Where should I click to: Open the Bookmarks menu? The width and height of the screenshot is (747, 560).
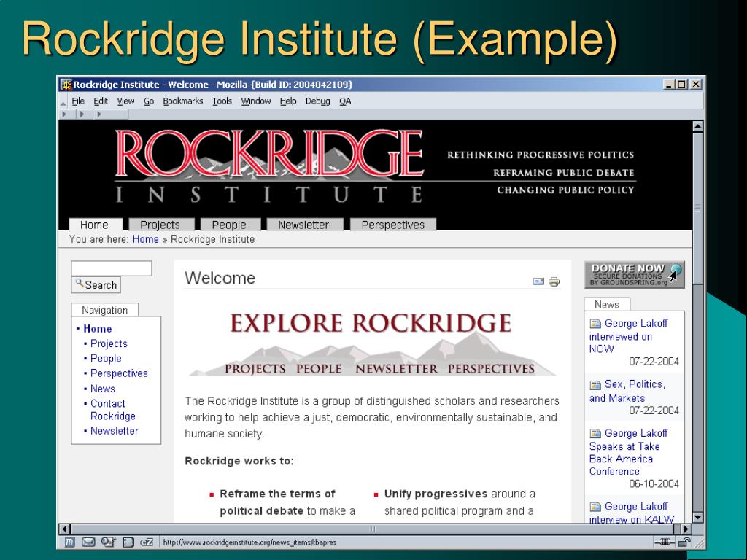[x=183, y=101]
